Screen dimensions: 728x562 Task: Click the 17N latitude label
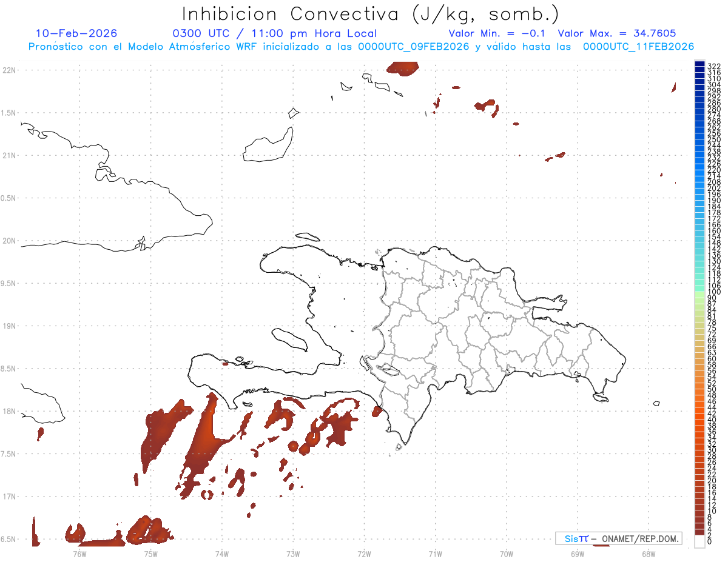(8, 497)
